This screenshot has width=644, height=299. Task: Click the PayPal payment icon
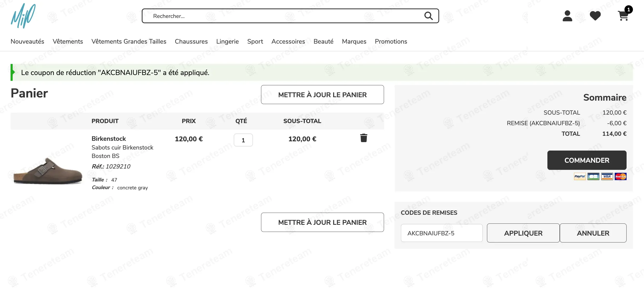(580, 176)
